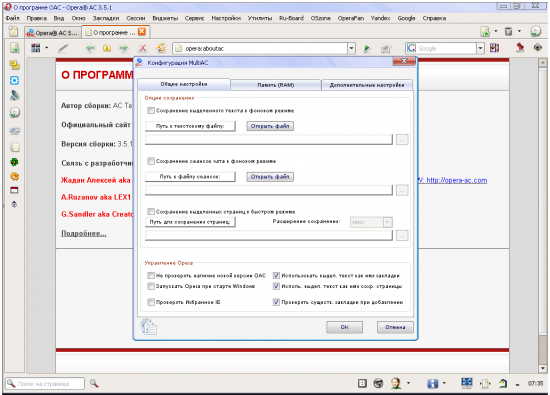Click 'Открыть файл' beside text file path
Viewport: 550px width, 395px height.
coord(270,126)
